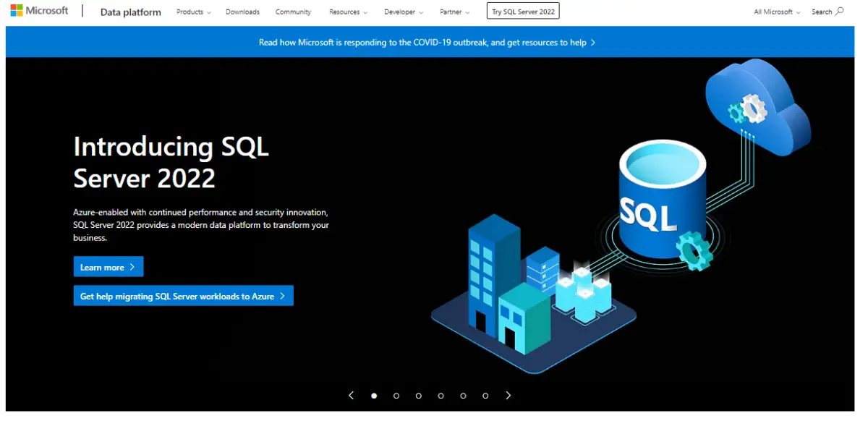Open the Community menu item

pos(293,12)
